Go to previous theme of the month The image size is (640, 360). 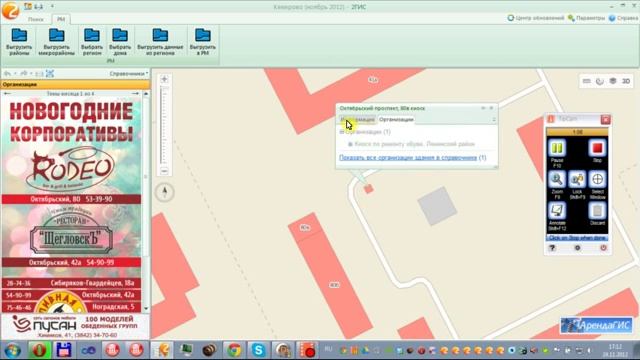tap(7, 93)
